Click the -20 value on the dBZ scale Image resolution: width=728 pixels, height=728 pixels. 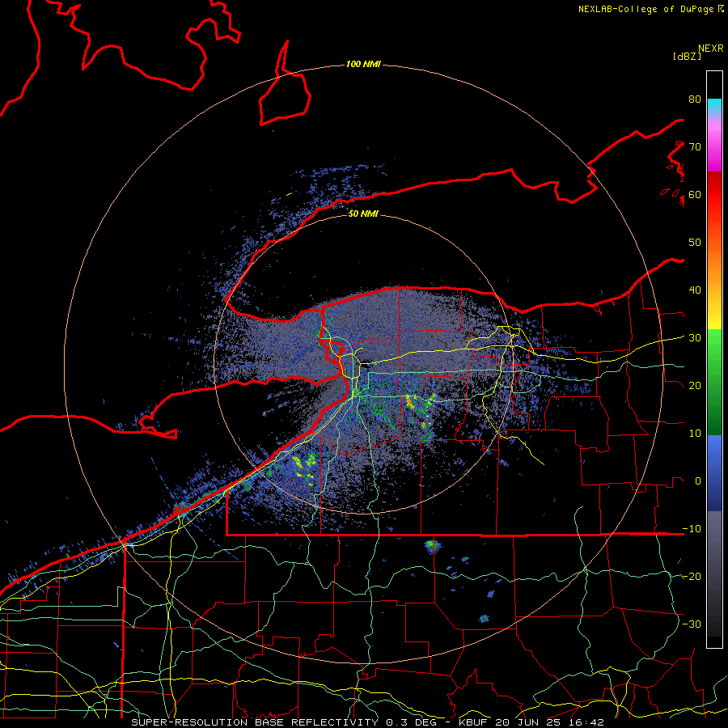click(692, 577)
